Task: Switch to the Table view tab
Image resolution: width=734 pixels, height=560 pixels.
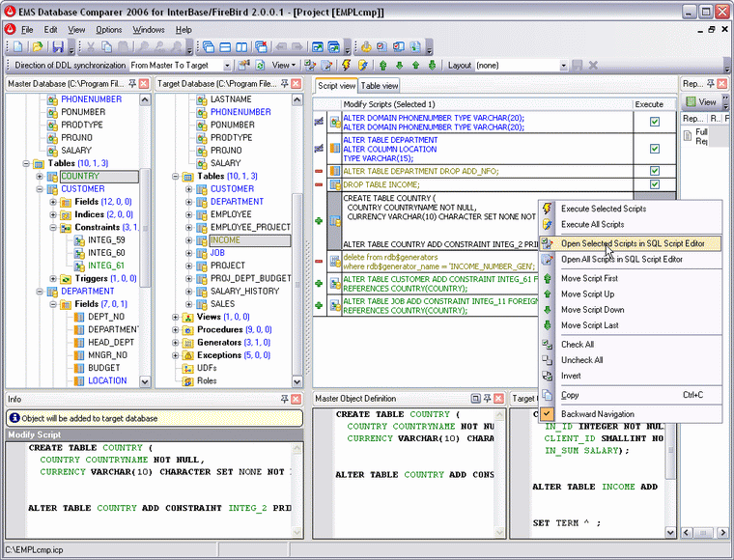Action: click(380, 86)
